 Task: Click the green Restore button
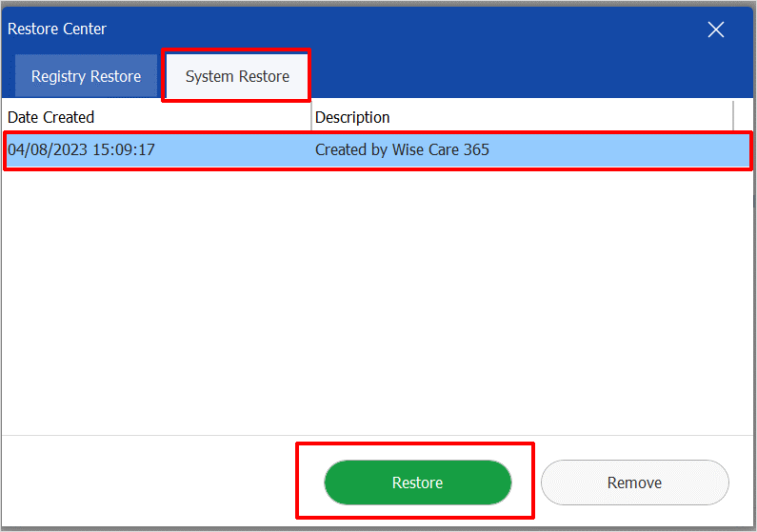pyautogui.click(x=418, y=483)
